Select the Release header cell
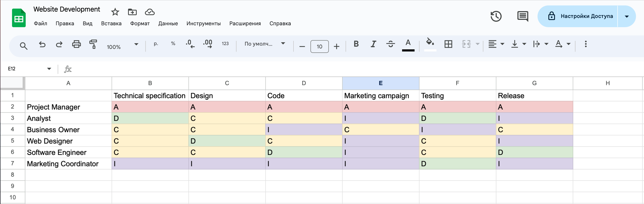This screenshot has width=644, height=204. tap(534, 95)
